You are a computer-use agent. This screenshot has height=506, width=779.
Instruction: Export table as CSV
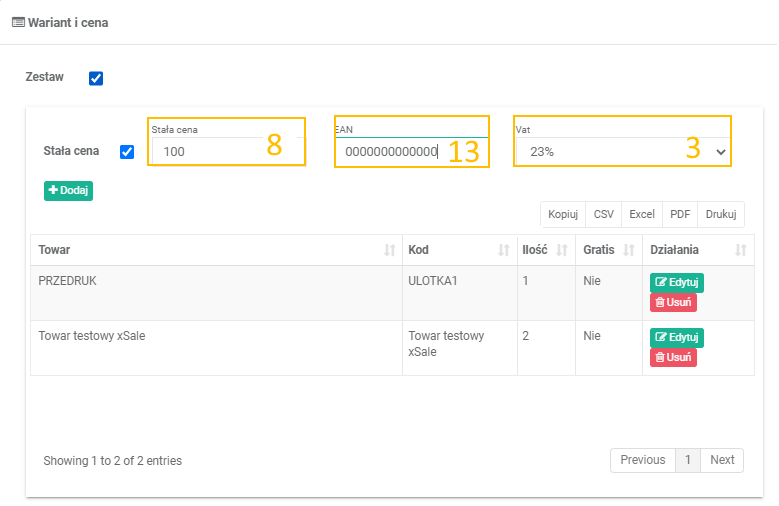point(604,214)
